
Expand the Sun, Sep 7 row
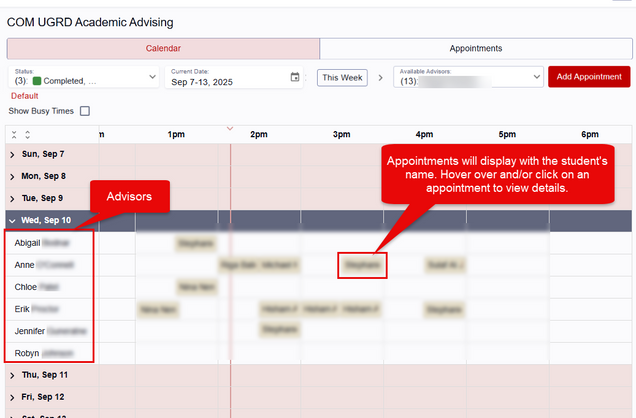click(12, 154)
